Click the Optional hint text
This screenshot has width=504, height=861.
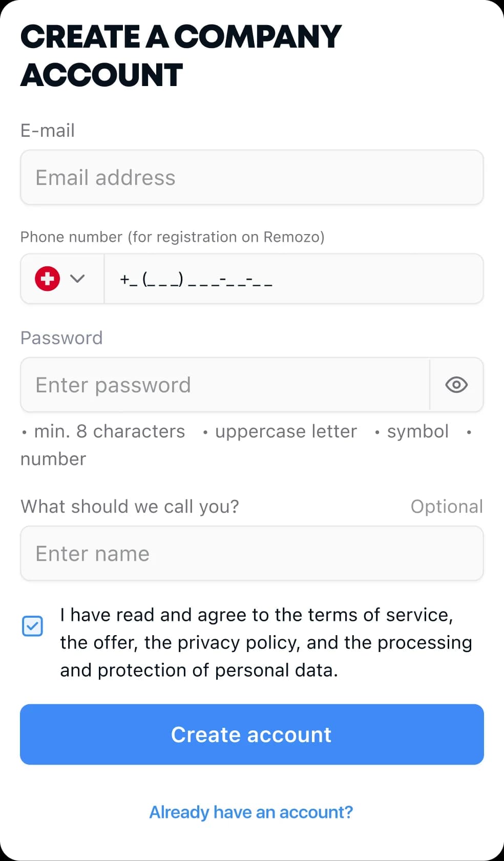pos(447,507)
